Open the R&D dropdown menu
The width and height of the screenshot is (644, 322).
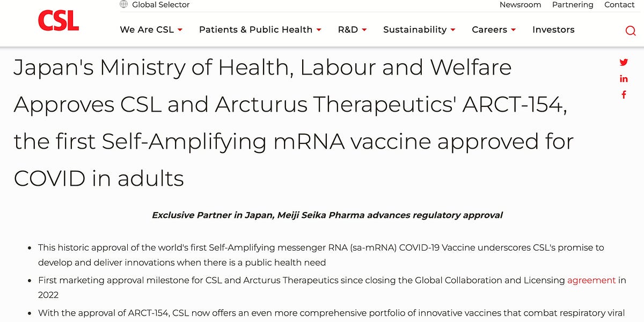click(x=352, y=30)
